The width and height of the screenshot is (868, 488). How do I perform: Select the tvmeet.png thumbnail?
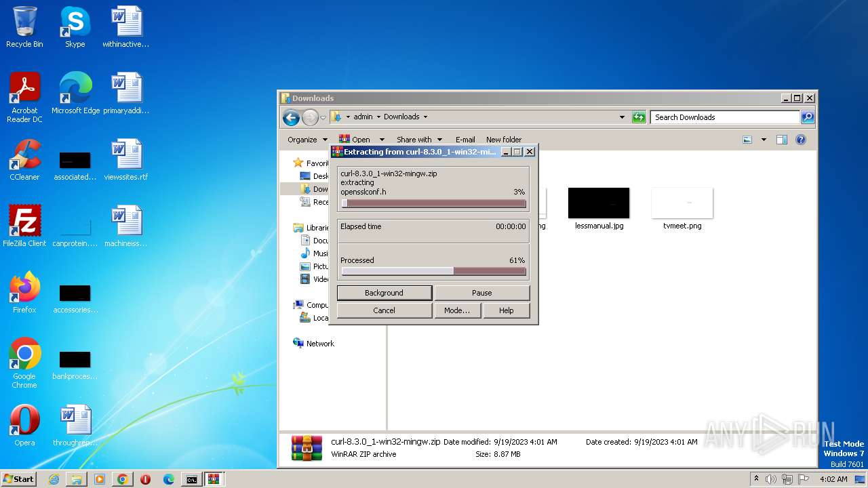tap(682, 209)
